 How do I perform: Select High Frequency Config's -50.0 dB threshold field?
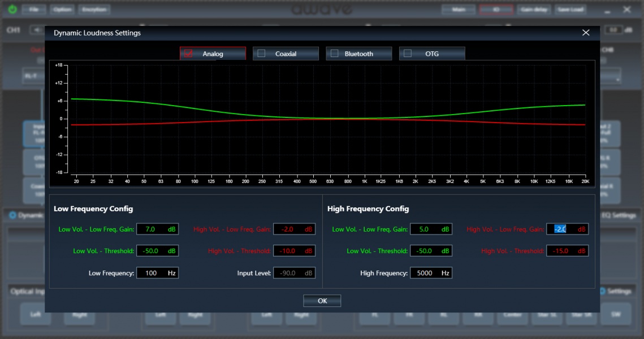(426, 251)
